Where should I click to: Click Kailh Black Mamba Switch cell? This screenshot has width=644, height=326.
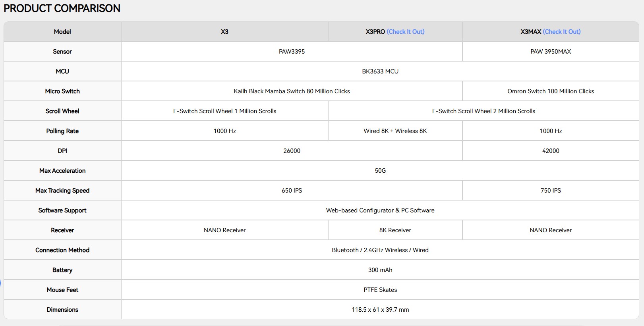[292, 91]
